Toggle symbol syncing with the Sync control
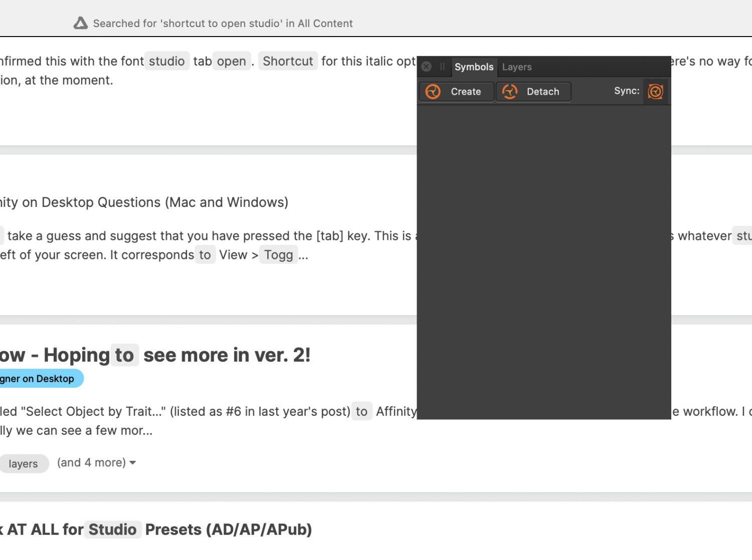 click(656, 91)
